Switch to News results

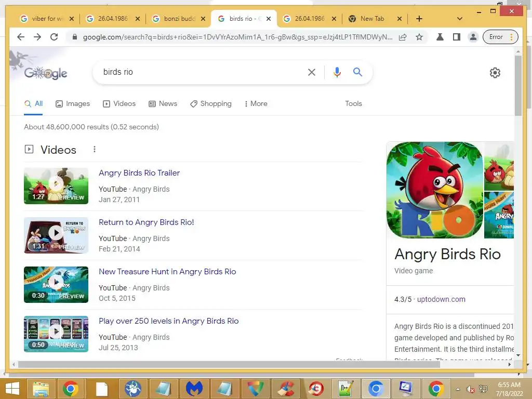[163, 104]
